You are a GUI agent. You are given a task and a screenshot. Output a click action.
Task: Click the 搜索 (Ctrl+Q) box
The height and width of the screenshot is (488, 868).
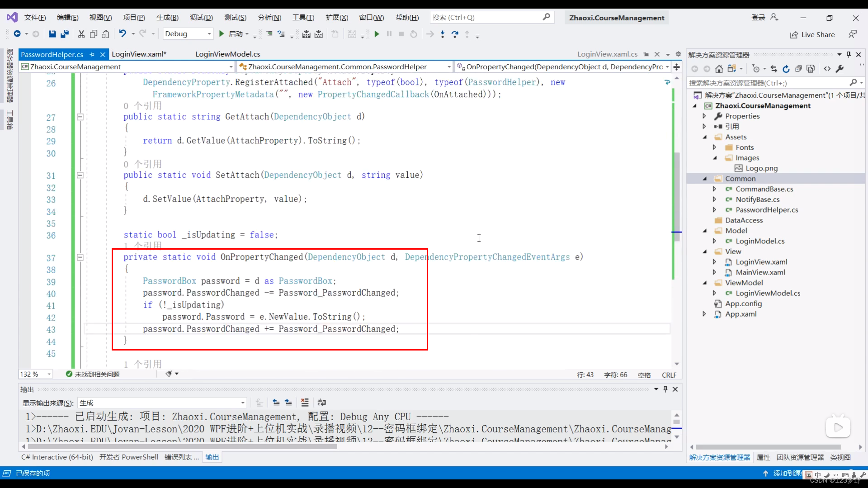[491, 17]
